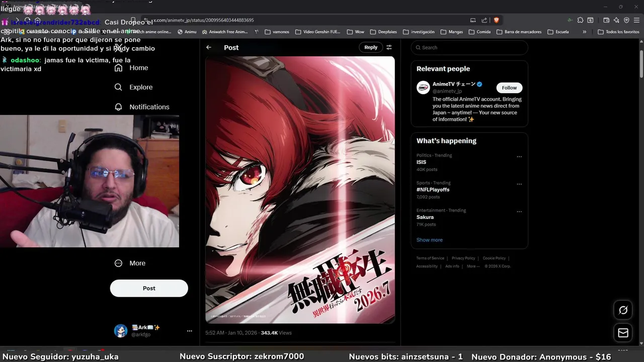Screen dimensions: 644x362
Task: Click the AnimeTV profile avatar
Action: (423, 87)
